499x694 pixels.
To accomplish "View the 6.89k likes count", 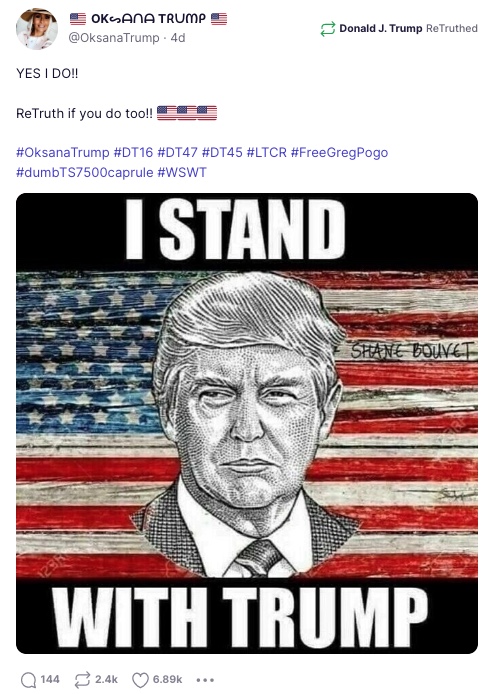I will pyautogui.click(x=167, y=679).
